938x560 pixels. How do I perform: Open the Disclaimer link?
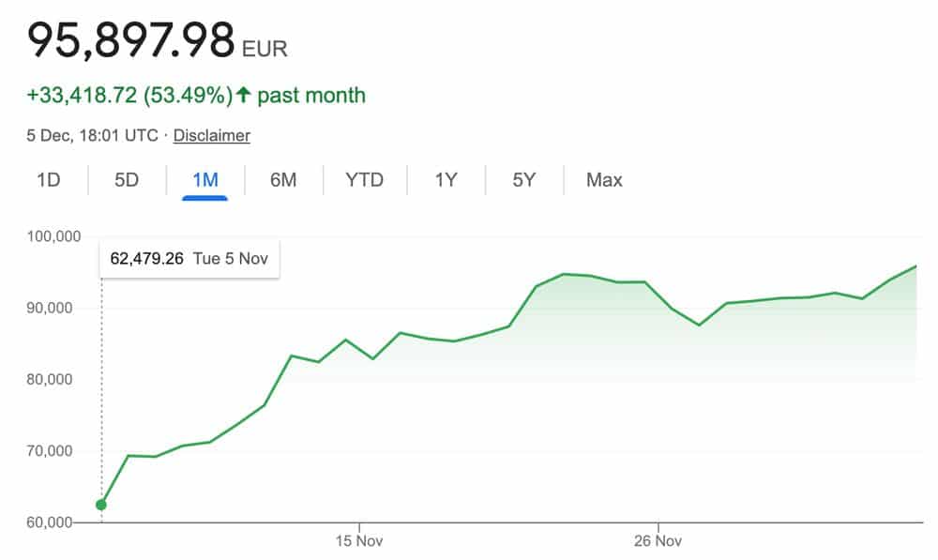click(x=212, y=136)
